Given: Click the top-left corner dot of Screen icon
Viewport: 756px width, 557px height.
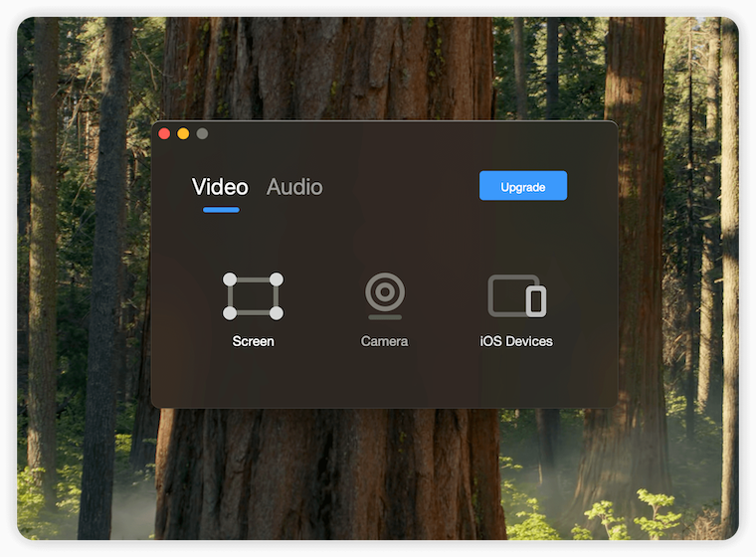Looking at the screenshot, I should tap(230, 279).
